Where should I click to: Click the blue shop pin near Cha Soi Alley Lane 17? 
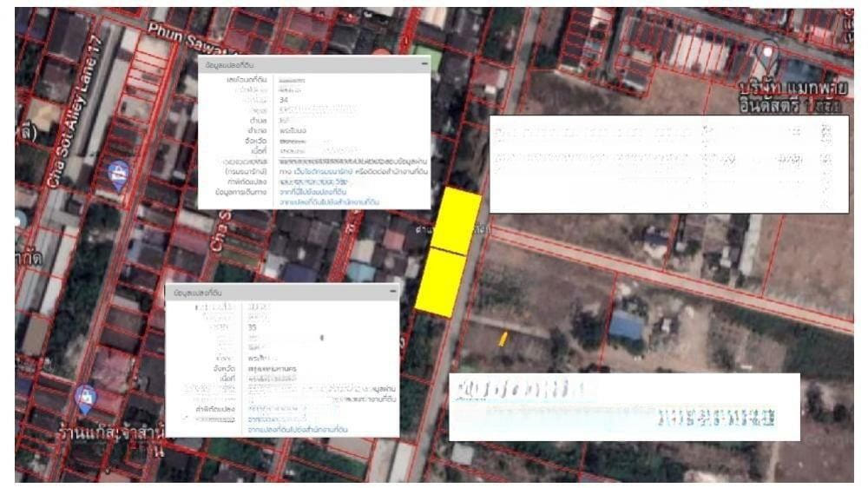(118, 173)
